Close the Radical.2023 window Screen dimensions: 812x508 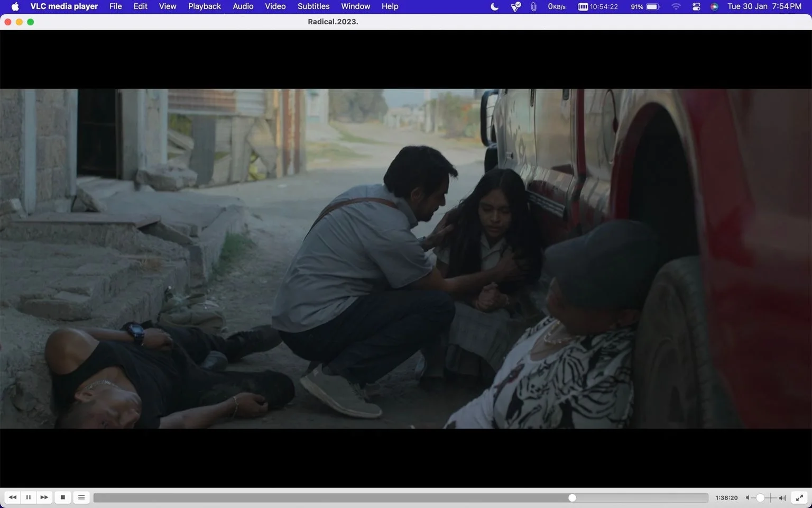(8, 22)
